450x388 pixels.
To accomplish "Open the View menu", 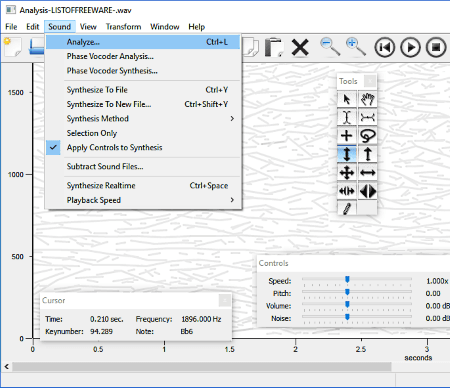I will pos(88,27).
